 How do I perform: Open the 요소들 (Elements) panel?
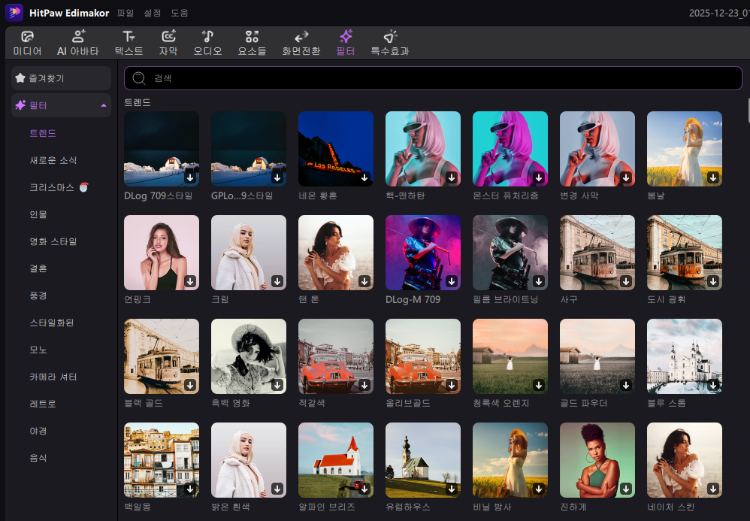coord(251,42)
